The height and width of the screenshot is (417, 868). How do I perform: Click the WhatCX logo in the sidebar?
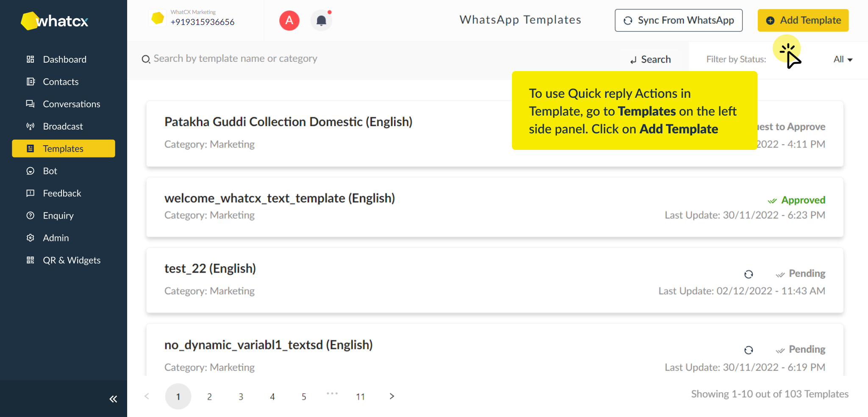coord(55,21)
